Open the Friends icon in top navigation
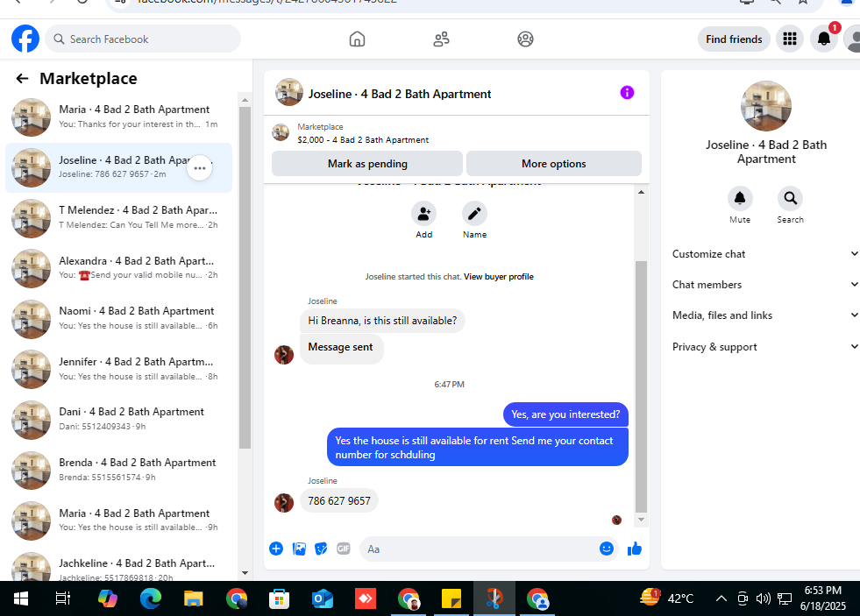 tap(442, 39)
